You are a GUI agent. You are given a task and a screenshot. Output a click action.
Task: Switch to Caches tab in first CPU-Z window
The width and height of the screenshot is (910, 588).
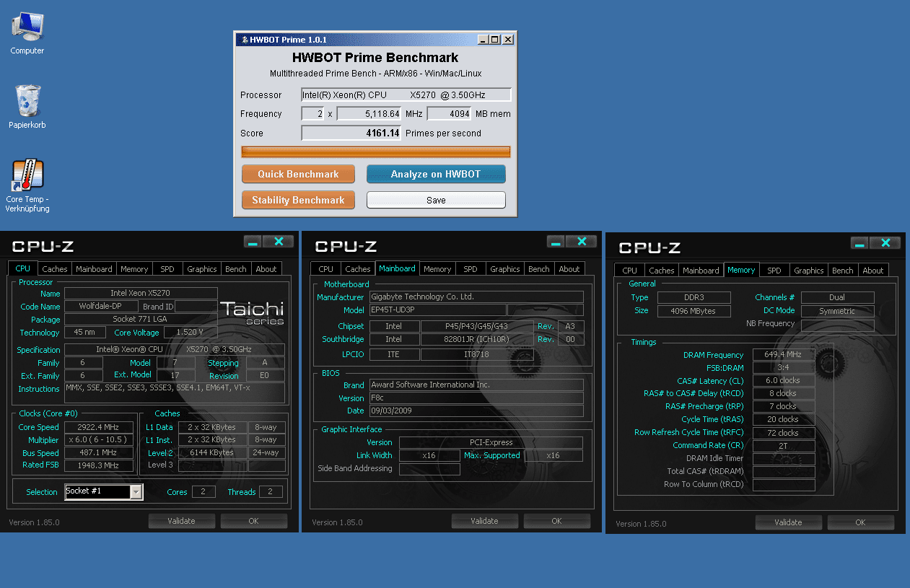pyautogui.click(x=54, y=269)
